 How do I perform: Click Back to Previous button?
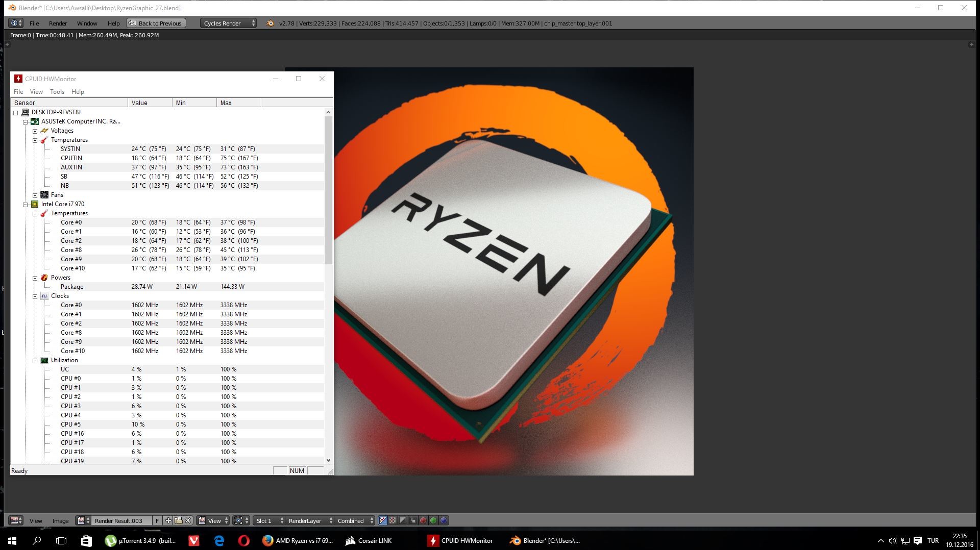[x=156, y=23]
